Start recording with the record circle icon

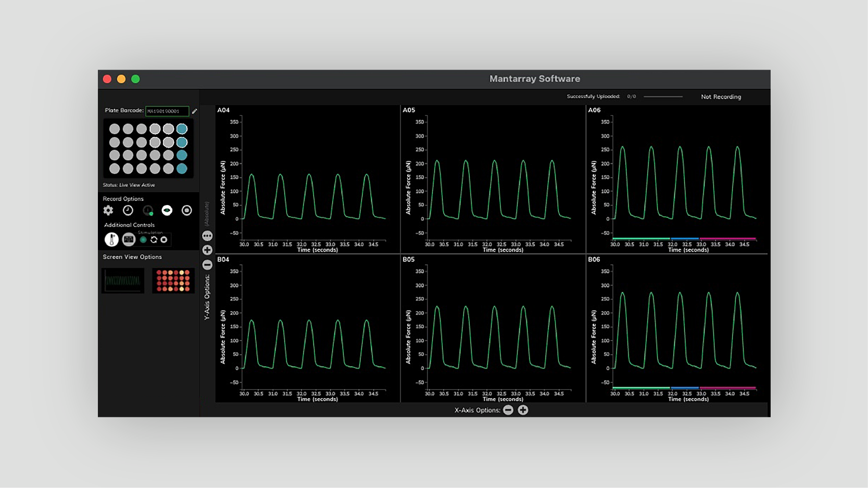point(186,210)
